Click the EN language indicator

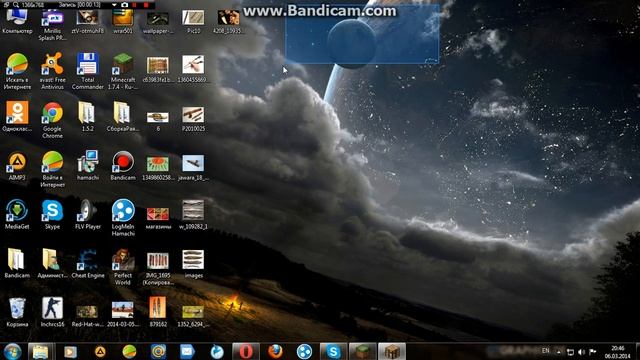(x=545, y=351)
